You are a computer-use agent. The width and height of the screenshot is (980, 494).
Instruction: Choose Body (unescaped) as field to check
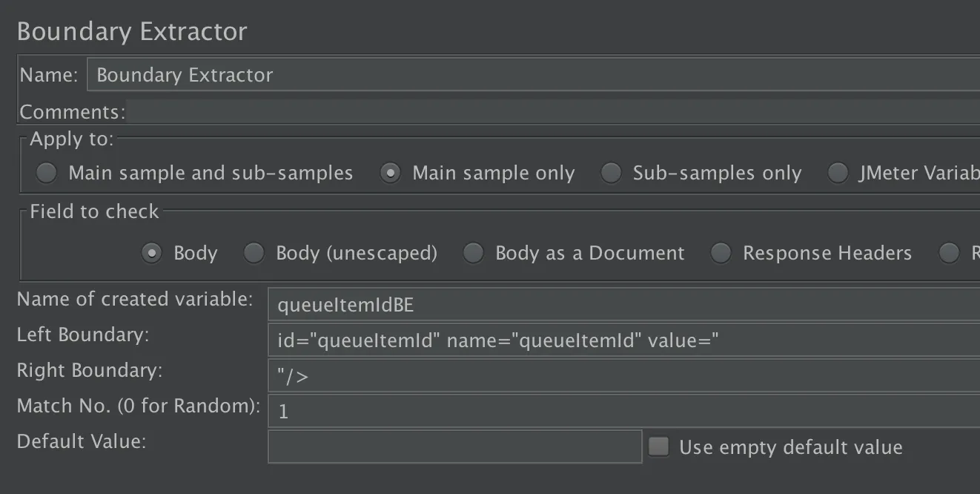pyautogui.click(x=254, y=253)
